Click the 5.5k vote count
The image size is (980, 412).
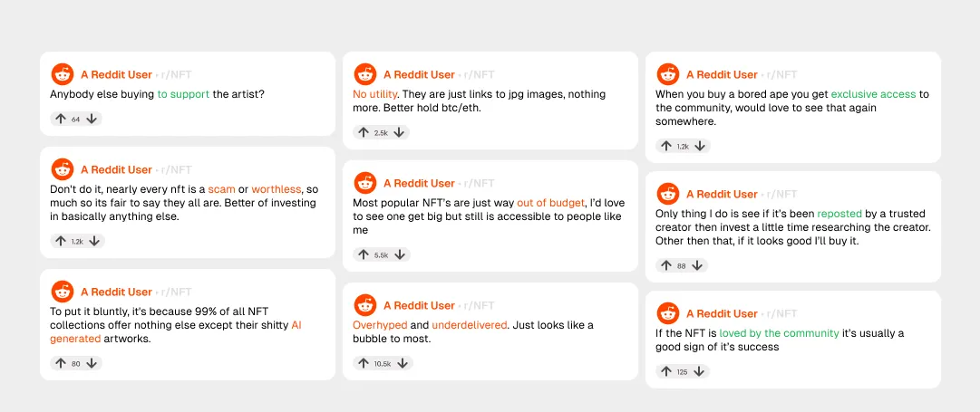(x=382, y=255)
